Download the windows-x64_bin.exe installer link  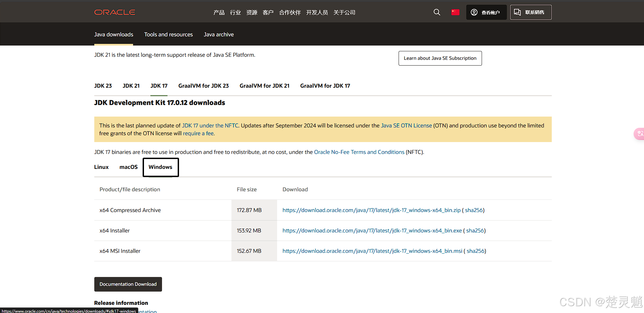tap(372, 231)
